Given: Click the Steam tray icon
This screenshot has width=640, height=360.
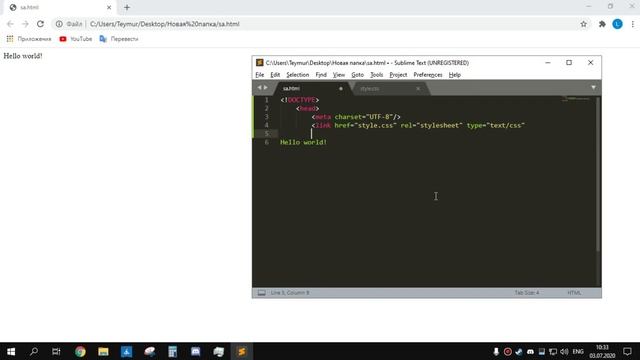Looking at the screenshot, I should coord(519,351).
